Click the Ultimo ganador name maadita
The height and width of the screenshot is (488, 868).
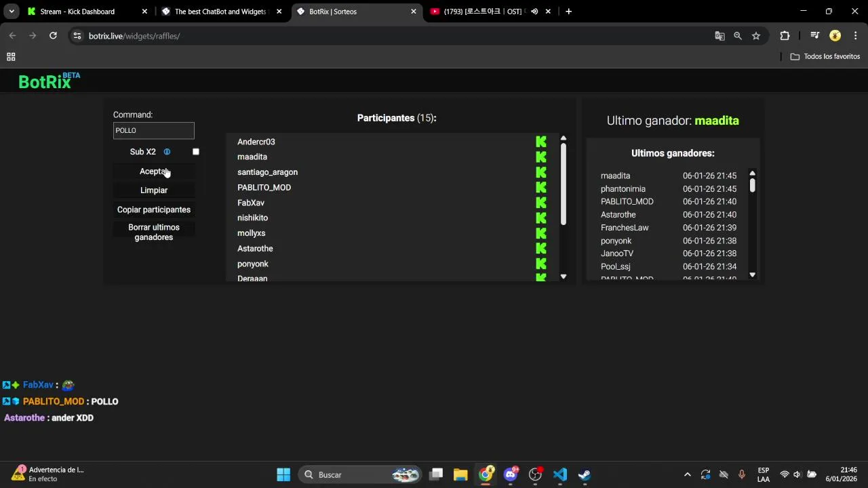coord(717,121)
